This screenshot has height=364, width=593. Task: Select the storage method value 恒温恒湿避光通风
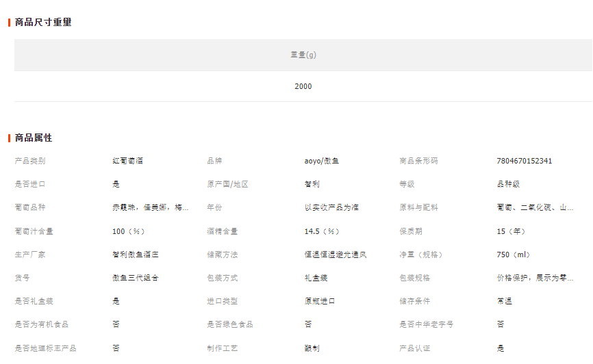click(336, 255)
